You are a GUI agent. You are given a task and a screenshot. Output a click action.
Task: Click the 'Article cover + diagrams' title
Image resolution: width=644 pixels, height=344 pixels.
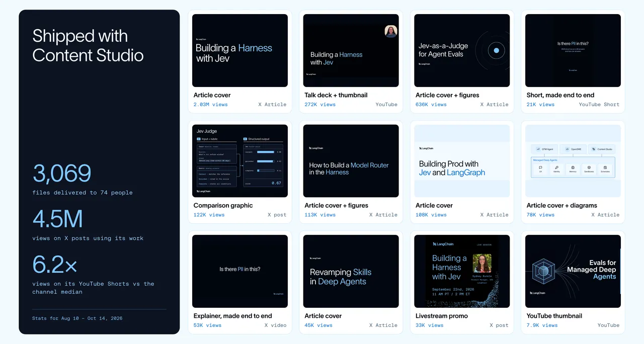[562, 205]
